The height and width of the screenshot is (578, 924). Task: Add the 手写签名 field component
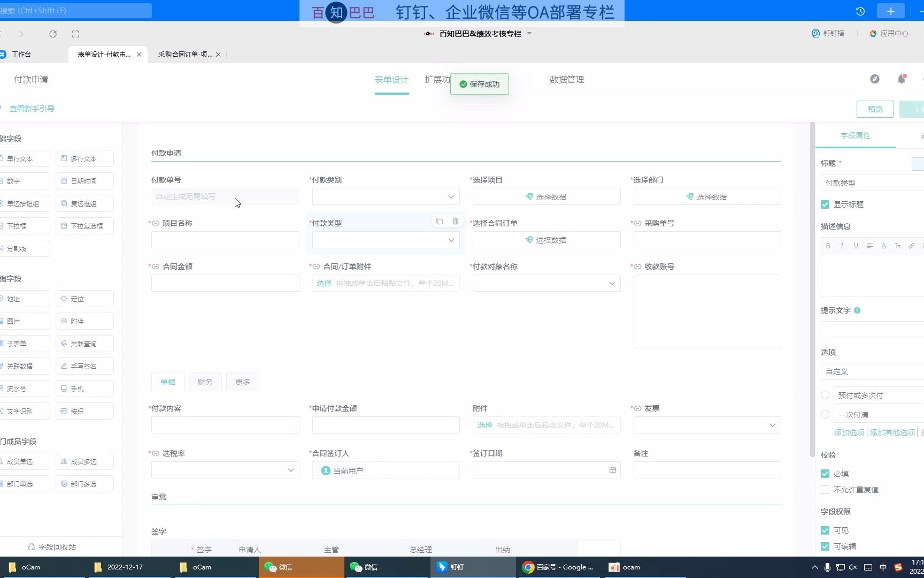click(84, 366)
